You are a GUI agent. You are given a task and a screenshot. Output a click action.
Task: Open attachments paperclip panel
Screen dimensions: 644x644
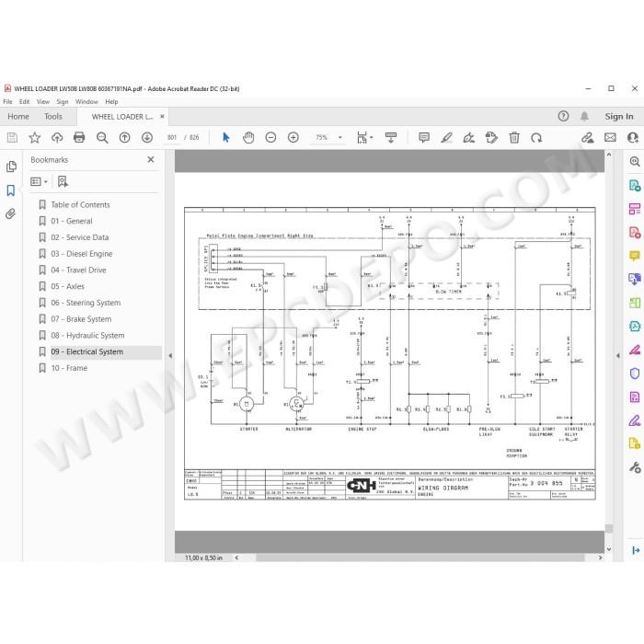pyautogui.click(x=11, y=213)
